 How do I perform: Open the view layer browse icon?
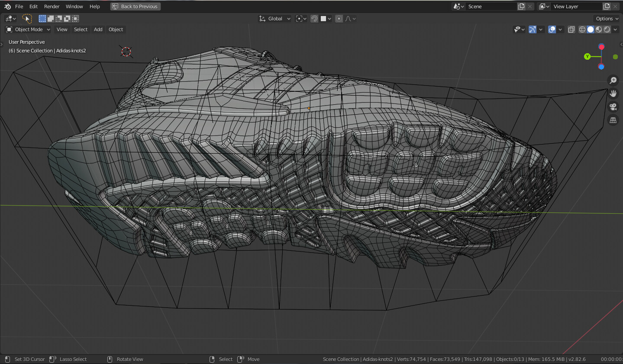point(544,6)
